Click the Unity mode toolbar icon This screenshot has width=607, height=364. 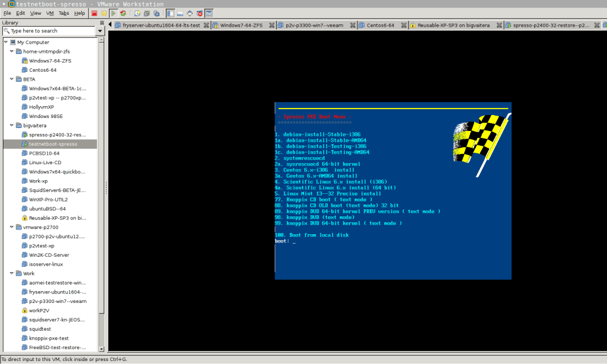(x=199, y=13)
